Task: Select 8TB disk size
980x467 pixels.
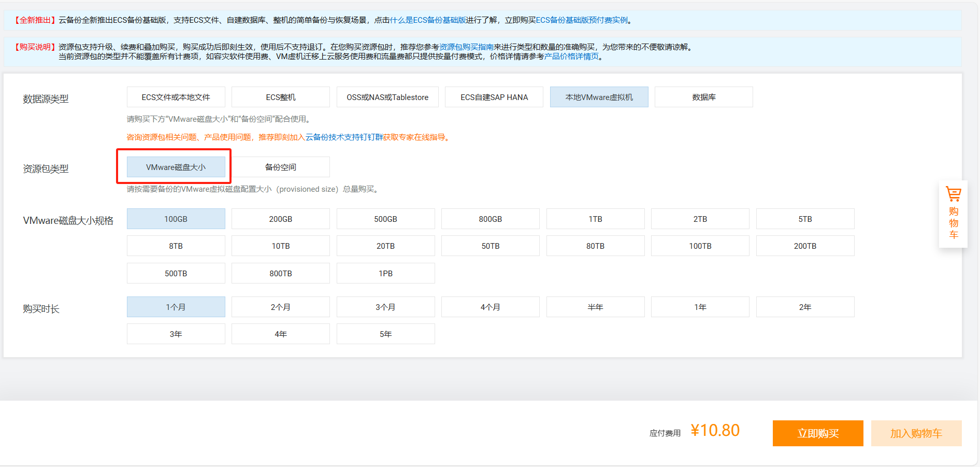Action: [176, 246]
